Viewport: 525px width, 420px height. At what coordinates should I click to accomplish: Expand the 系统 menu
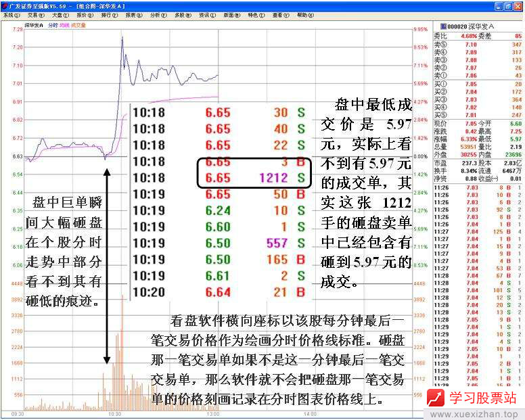pyautogui.click(x=10, y=14)
